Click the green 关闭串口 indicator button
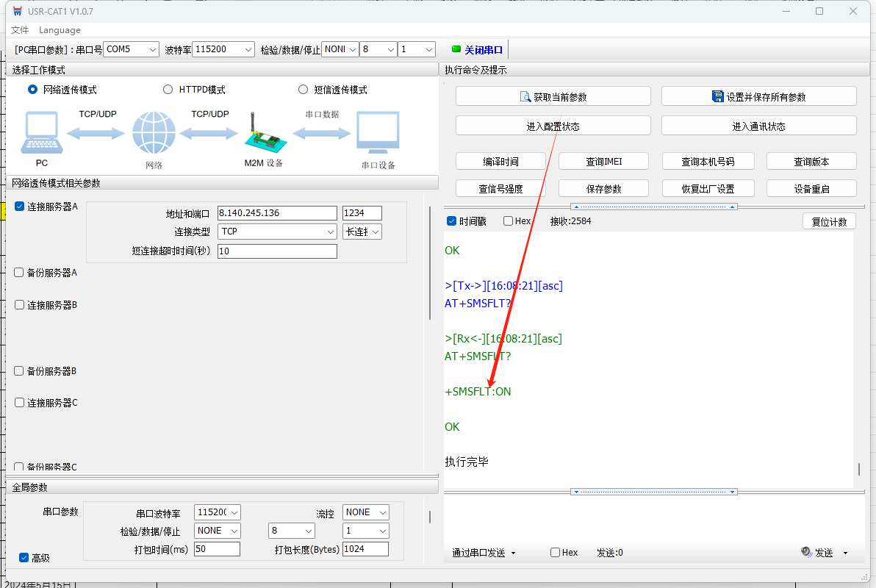Viewport: 876px width, 588px height. 478,50
